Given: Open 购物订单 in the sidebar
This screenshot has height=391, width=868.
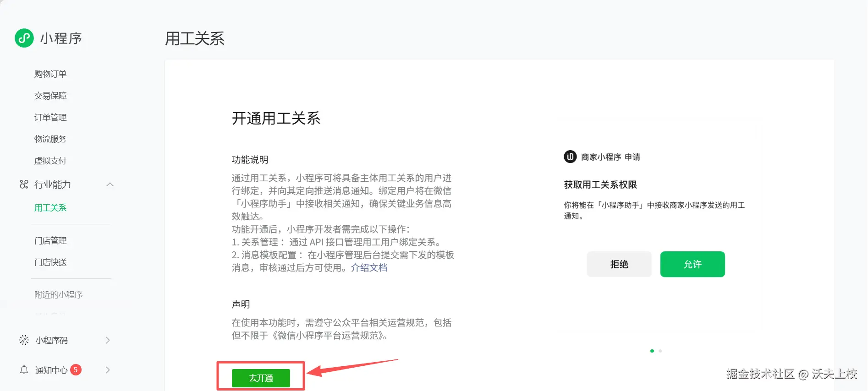Looking at the screenshot, I should 50,74.
